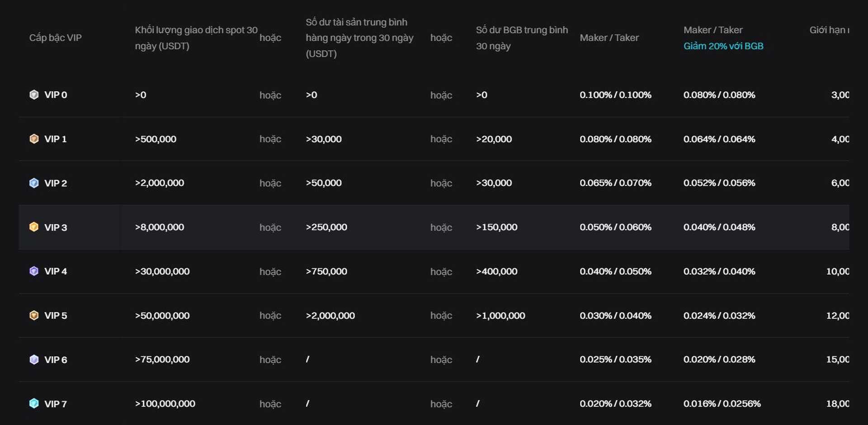Image resolution: width=868 pixels, height=425 pixels.
Task: Click the '0.065% / 0.070%' fee cell
Action: click(x=616, y=183)
